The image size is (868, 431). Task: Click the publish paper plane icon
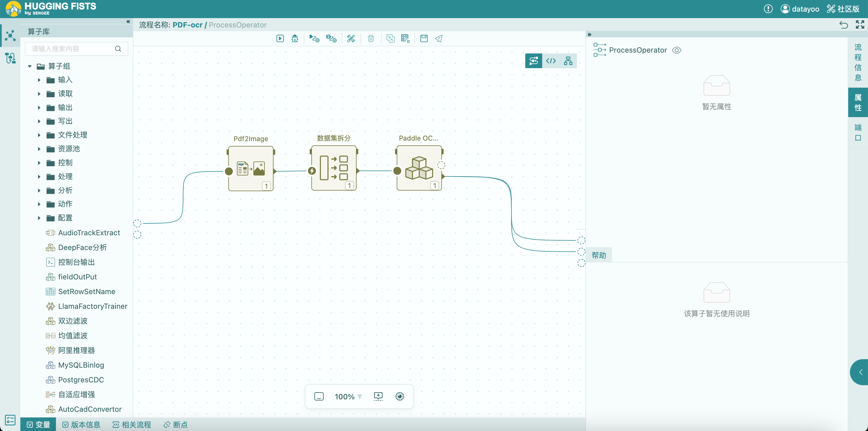439,38
